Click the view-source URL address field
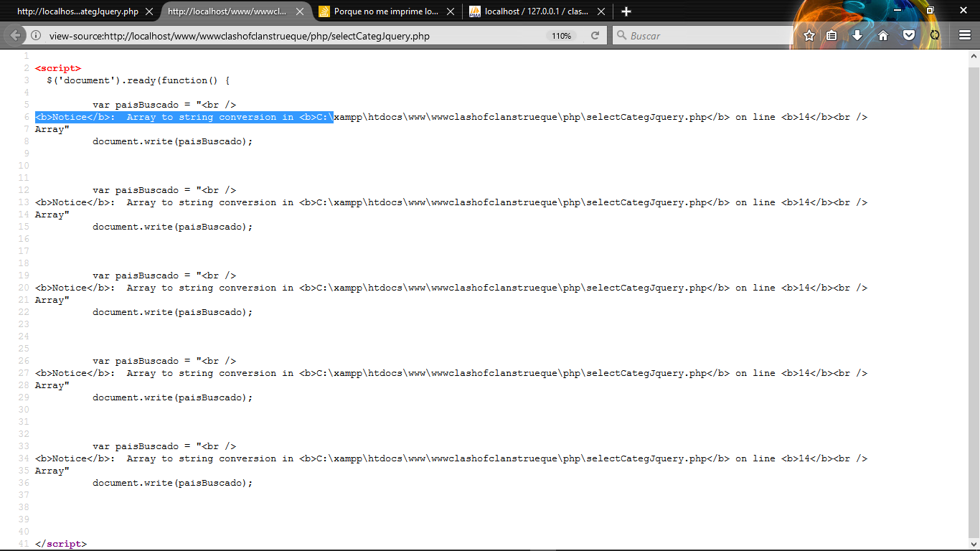The height and width of the screenshot is (551, 980). click(294, 36)
